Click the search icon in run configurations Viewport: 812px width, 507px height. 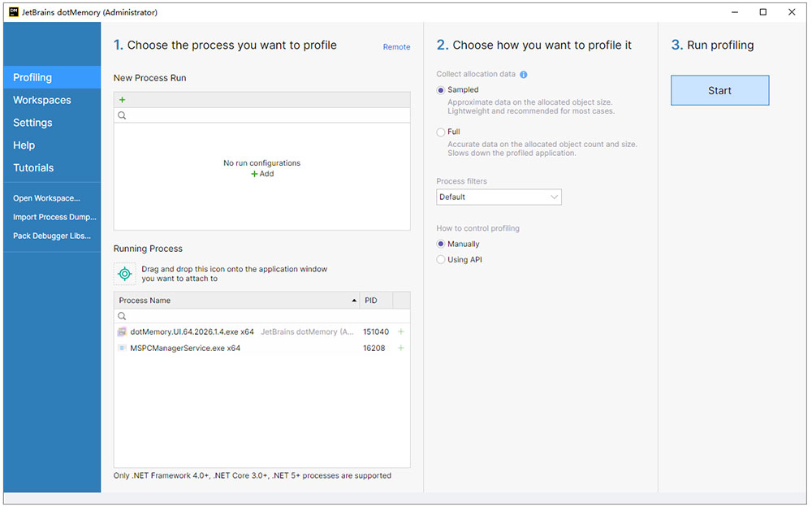click(x=122, y=115)
